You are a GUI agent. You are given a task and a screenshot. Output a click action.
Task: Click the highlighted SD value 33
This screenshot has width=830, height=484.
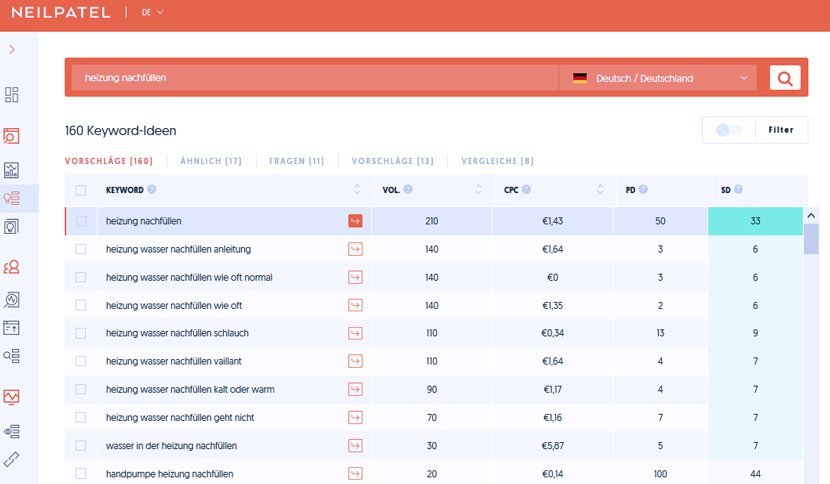pyautogui.click(x=755, y=221)
